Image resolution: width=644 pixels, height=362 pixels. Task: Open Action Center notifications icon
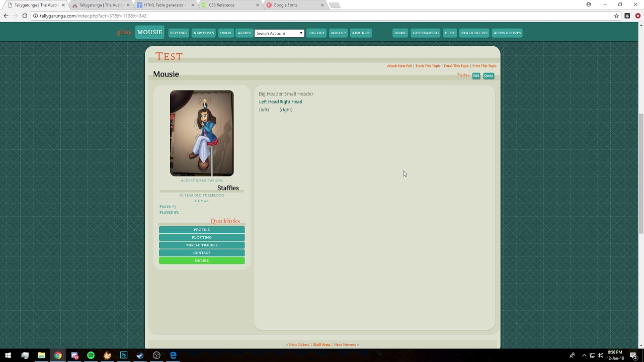[x=634, y=355]
